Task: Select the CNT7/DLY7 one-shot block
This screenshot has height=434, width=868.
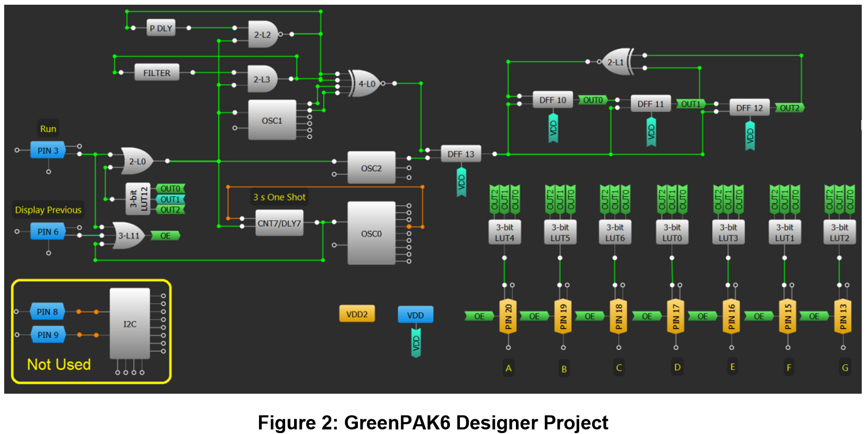Action: [279, 224]
